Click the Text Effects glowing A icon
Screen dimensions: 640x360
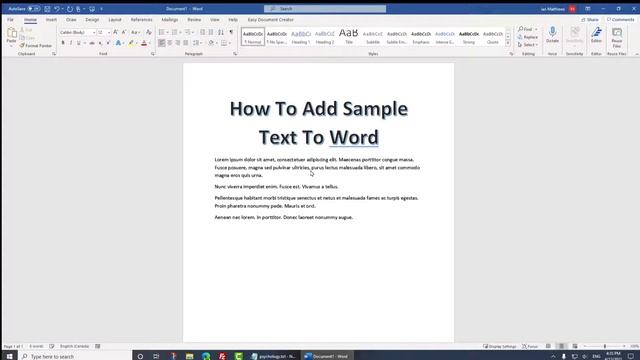click(x=118, y=43)
